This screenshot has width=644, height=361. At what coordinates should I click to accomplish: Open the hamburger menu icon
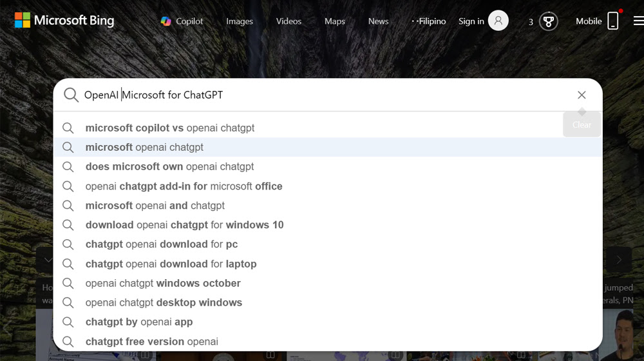point(638,21)
